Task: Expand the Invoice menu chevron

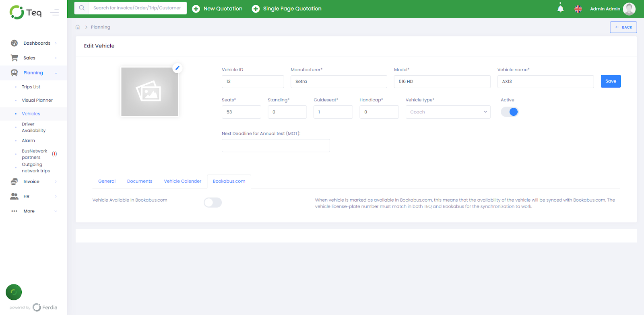Action: (56, 182)
